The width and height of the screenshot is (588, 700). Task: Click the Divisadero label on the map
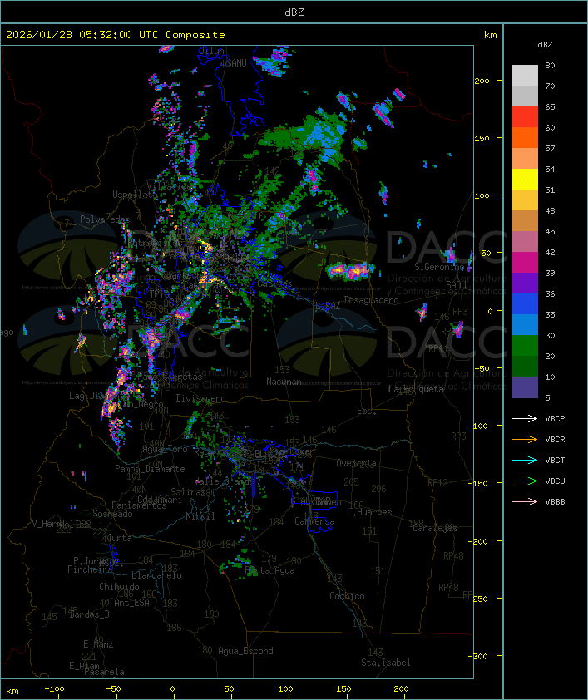[201, 398]
